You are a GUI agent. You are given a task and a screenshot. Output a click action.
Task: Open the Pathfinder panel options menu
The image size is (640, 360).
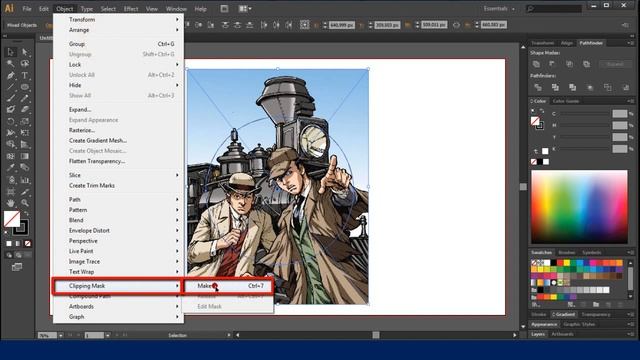pos(631,43)
